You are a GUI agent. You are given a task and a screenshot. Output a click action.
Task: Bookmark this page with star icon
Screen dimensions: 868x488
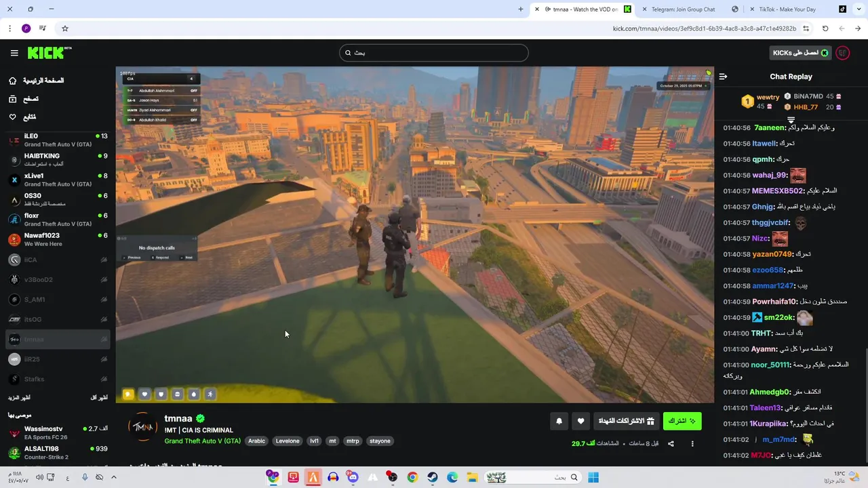tap(65, 28)
